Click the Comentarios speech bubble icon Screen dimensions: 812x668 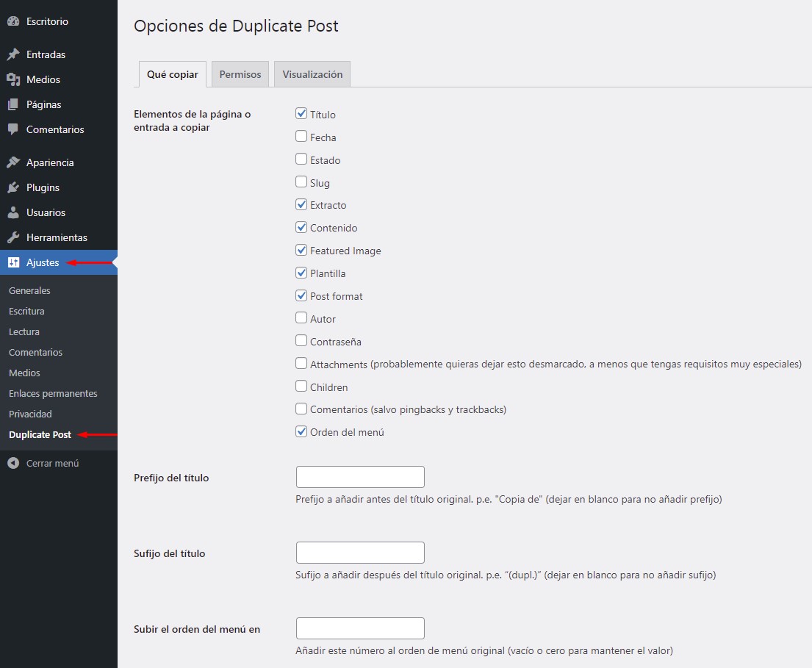pyautogui.click(x=13, y=129)
